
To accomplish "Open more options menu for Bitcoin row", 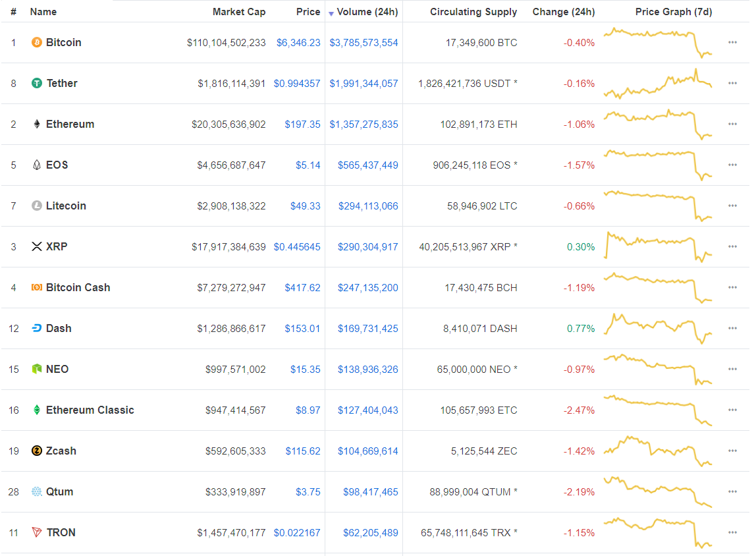I will pyautogui.click(x=732, y=42).
